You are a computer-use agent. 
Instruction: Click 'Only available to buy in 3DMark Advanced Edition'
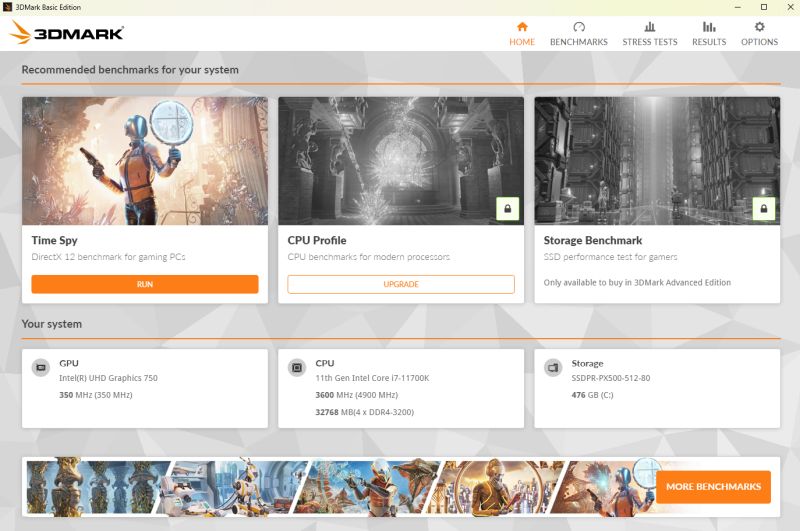(637, 283)
